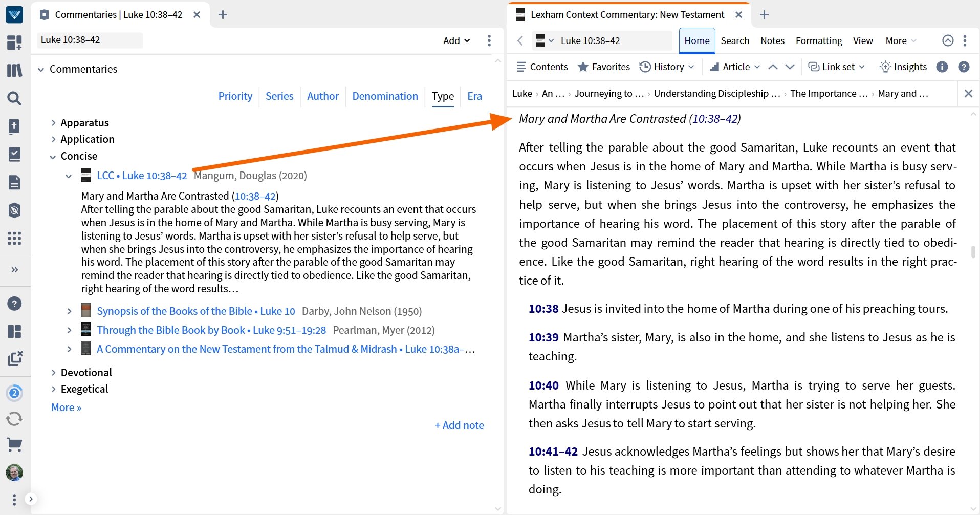Open the notifications badge showing 2
The height and width of the screenshot is (515, 980).
(x=14, y=393)
